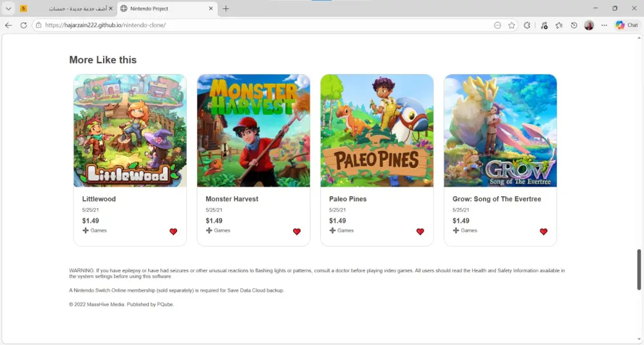Open the user profile avatar
This screenshot has width=644, height=345.
coord(589,26)
